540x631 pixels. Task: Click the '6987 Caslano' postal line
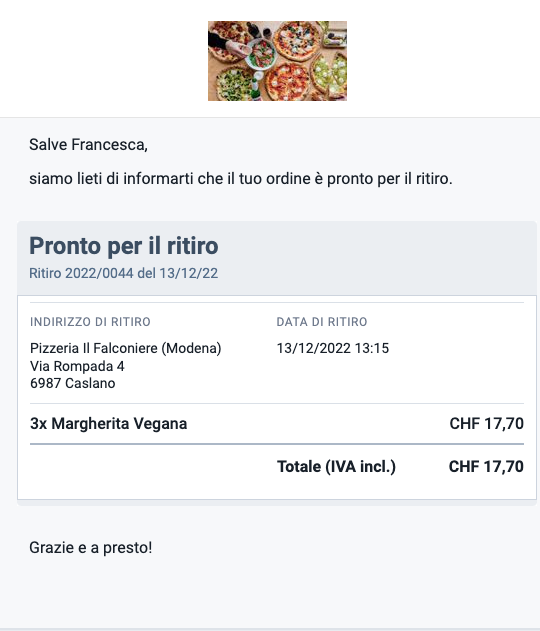pos(72,383)
